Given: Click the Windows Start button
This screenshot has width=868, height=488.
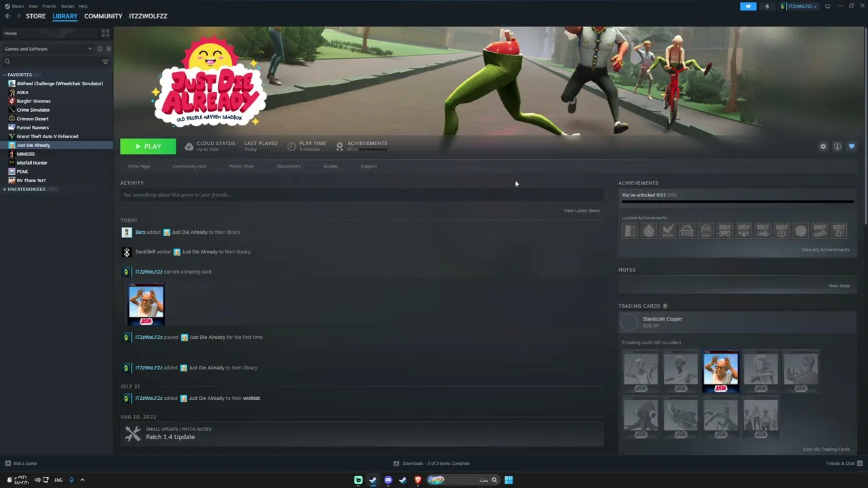Looking at the screenshot, I should click(509, 480).
